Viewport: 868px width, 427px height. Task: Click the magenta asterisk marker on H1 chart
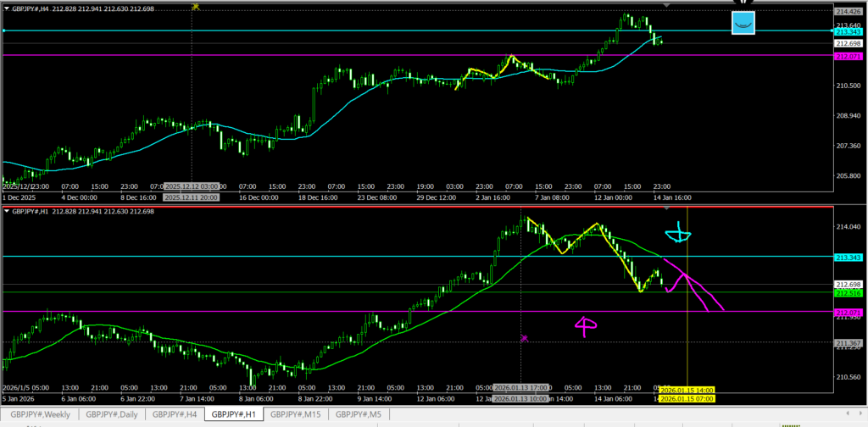[524, 338]
